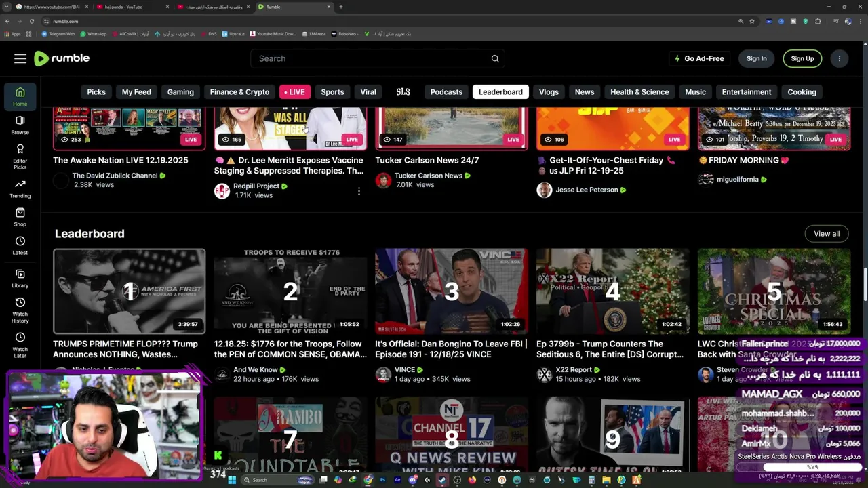
Task: Click the Sign Up button
Action: (x=802, y=58)
